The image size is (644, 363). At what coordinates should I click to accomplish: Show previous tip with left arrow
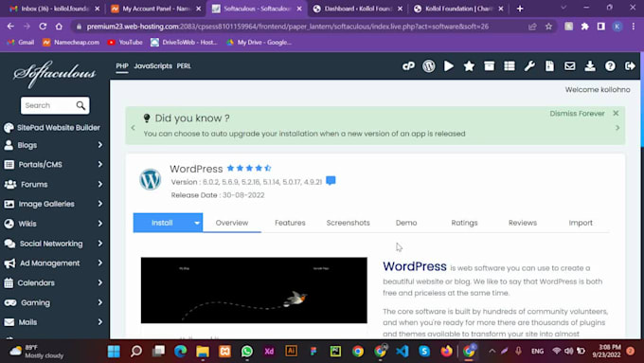[134, 128]
